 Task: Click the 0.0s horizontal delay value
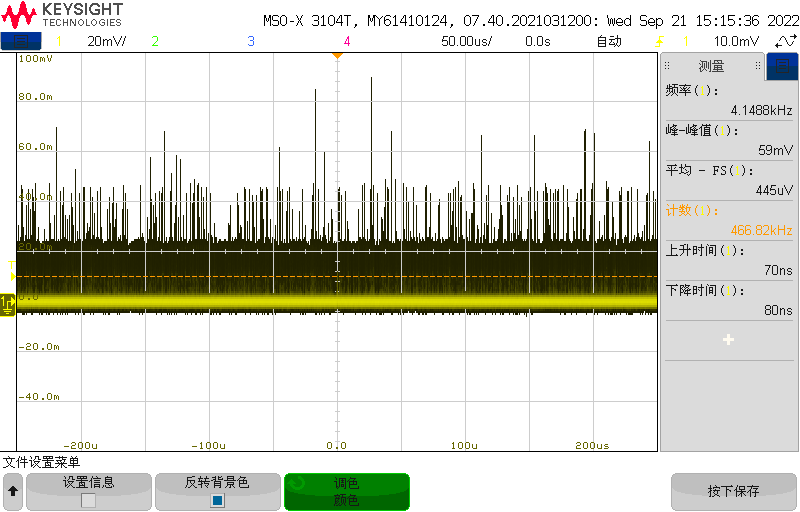[538, 41]
